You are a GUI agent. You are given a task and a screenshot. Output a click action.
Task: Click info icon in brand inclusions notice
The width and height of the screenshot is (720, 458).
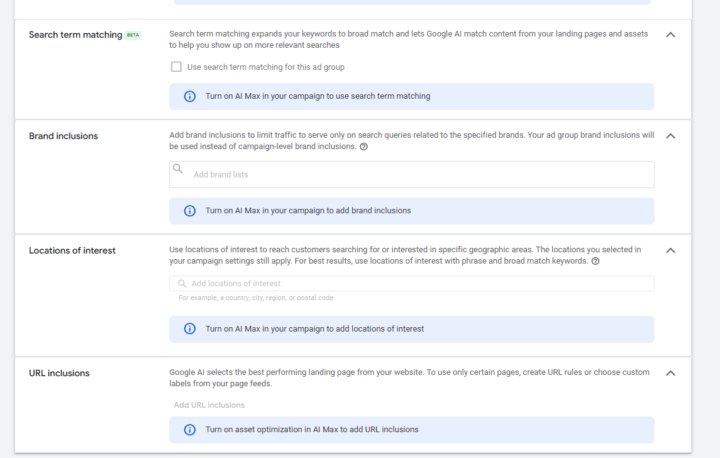(190, 211)
